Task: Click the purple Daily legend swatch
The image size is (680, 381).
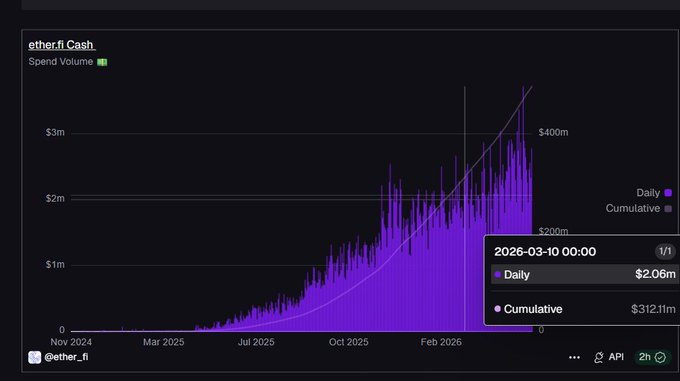Action: 668,193
